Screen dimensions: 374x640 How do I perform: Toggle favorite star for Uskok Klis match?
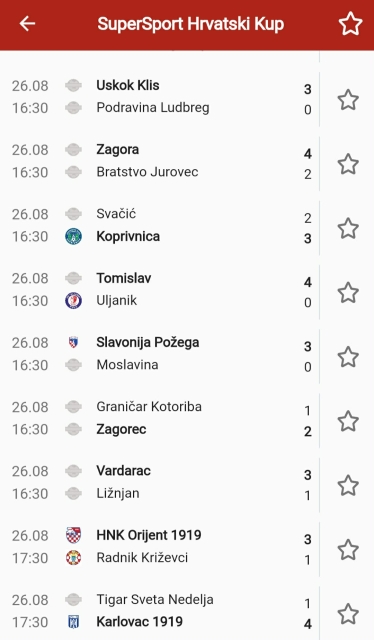pyautogui.click(x=348, y=100)
